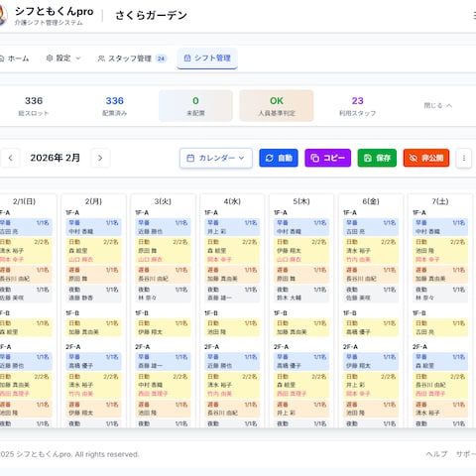Open Saturday's 1F-B 日勤 shift cell
Image resolution: width=476 pixels, height=476 pixels.
pyautogui.click(x=440, y=327)
